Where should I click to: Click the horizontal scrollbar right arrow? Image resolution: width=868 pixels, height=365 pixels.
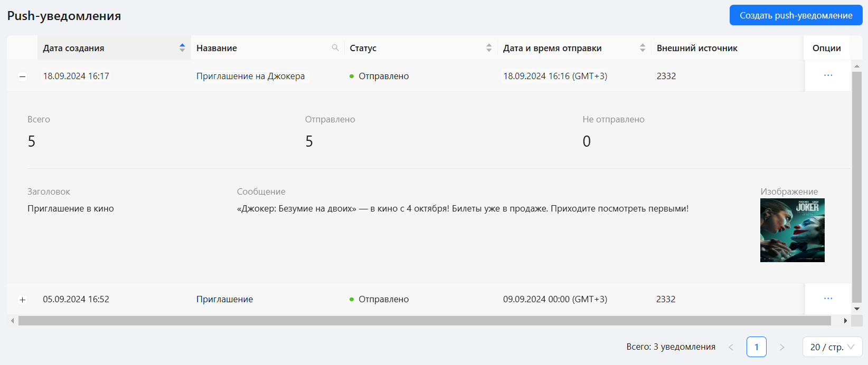click(845, 321)
